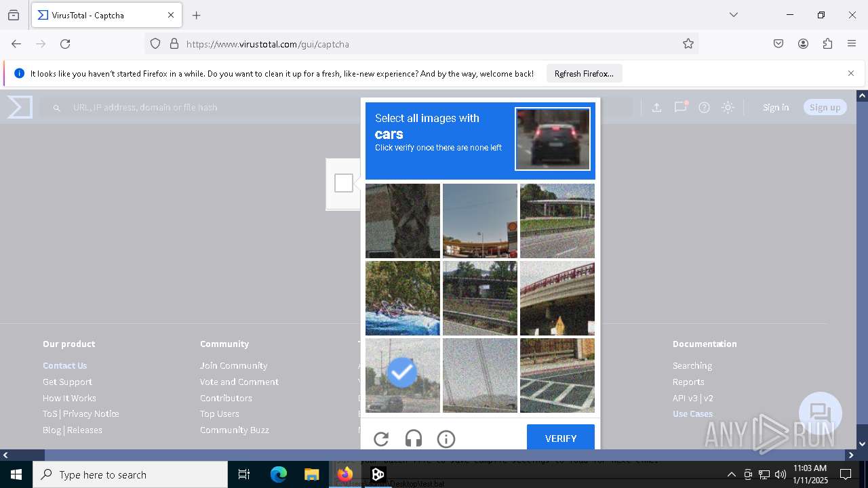Open the Save to Pocket icon
868x488 pixels.
point(778,44)
